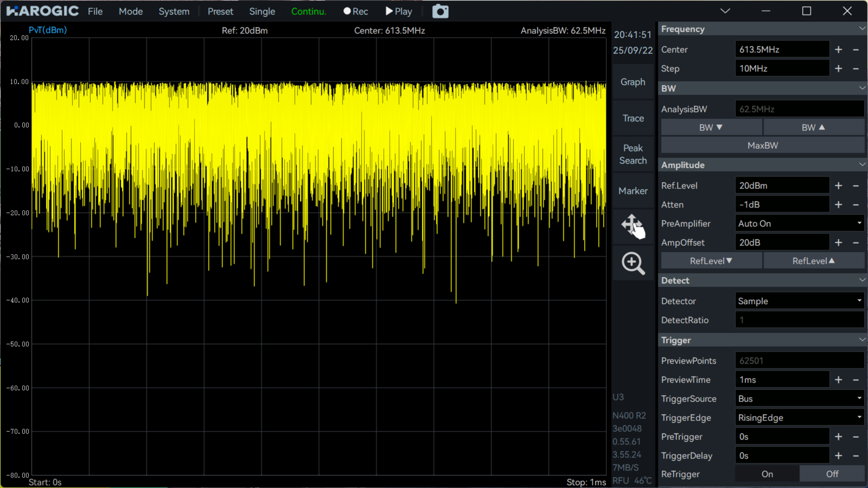Select the pan/move hand tool
Screen dimensions: 868x488
[x=633, y=226]
